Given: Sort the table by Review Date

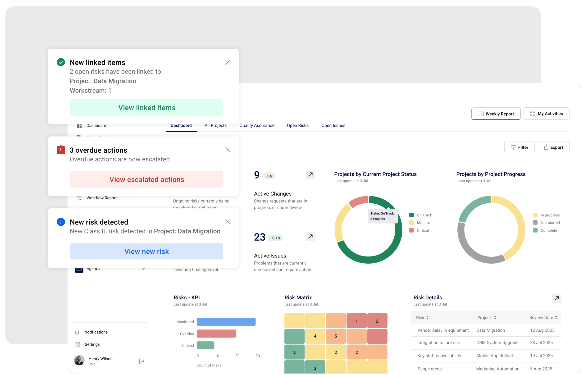Looking at the screenshot, I should tap(556, 317).
